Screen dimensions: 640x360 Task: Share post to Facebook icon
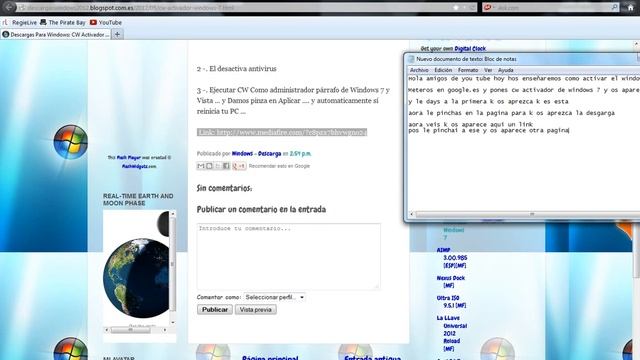tap(226, 166)
